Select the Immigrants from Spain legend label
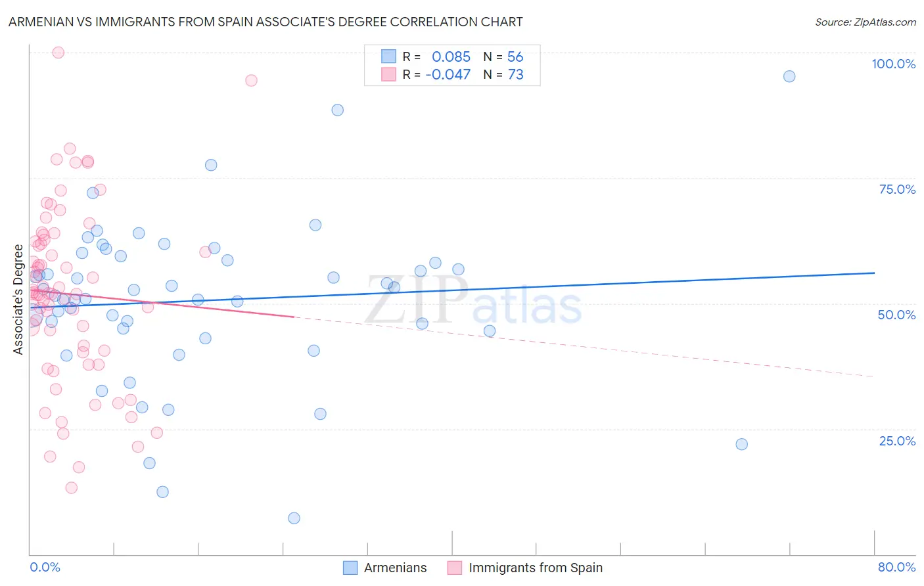The width and height of the screenshot is (924, 586). [536, 568]
